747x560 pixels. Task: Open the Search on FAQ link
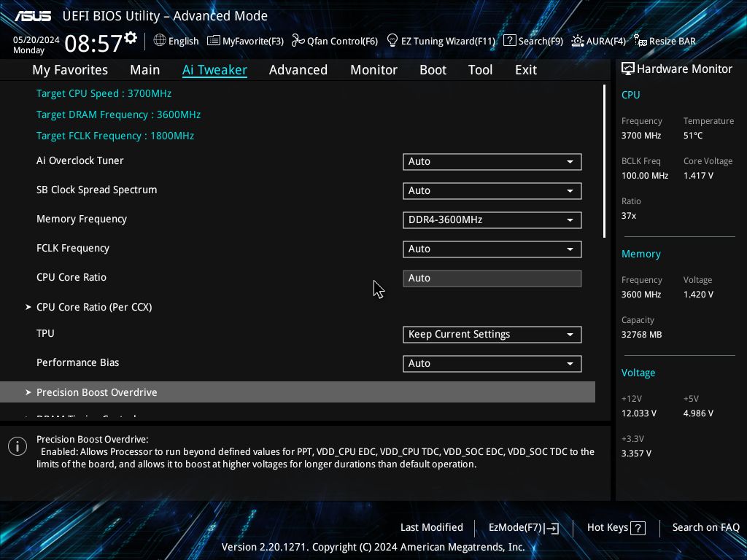click(705, 527)
